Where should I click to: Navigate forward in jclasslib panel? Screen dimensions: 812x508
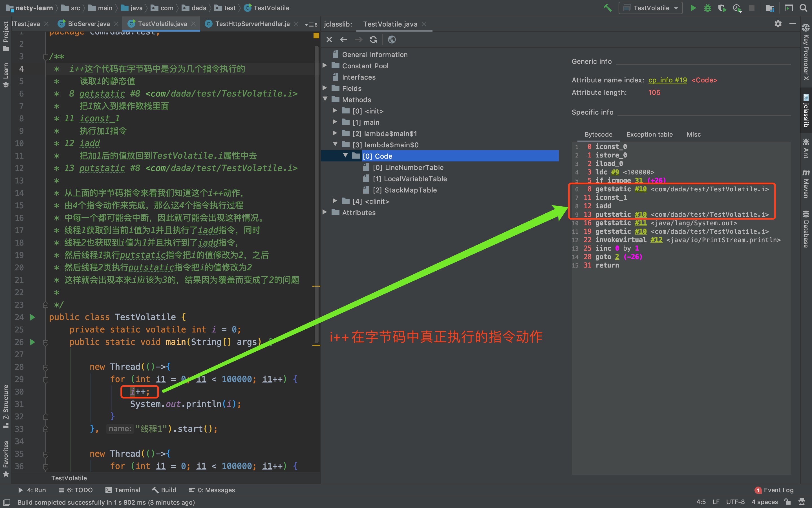pyautogui.click(x=359, y=40)
